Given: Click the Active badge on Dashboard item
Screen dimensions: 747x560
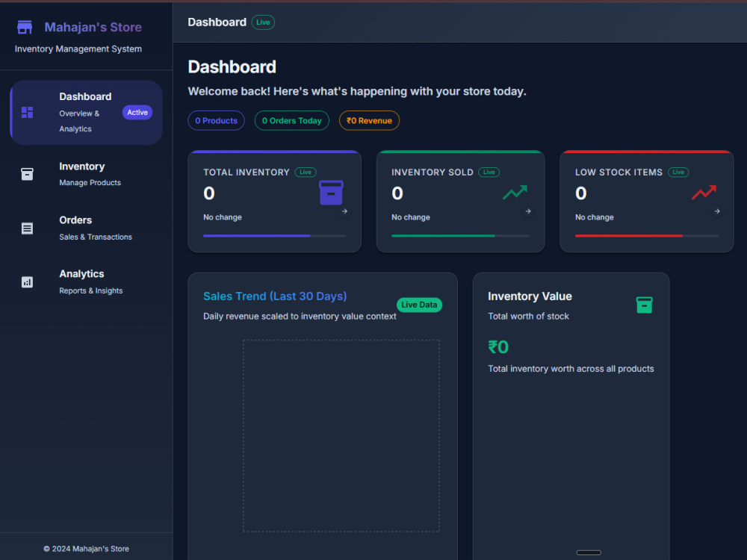Looking at the screenshot, I should pos(137,113).
